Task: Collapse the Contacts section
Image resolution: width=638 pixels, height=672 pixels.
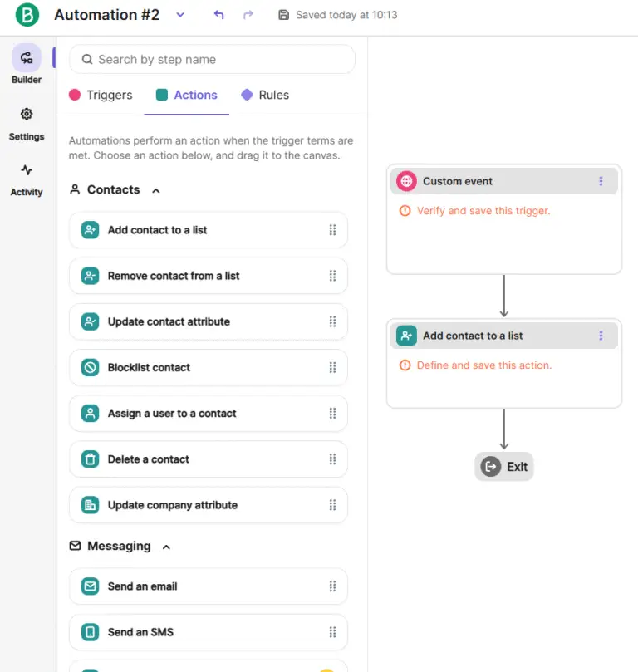Action: tap(155, 189)
